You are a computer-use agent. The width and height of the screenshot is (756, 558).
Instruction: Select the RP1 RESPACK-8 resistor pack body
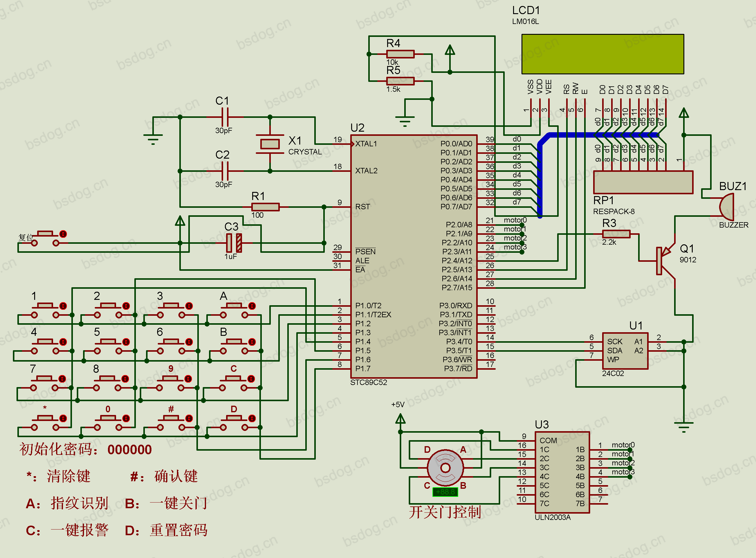(x=643, y=182)
